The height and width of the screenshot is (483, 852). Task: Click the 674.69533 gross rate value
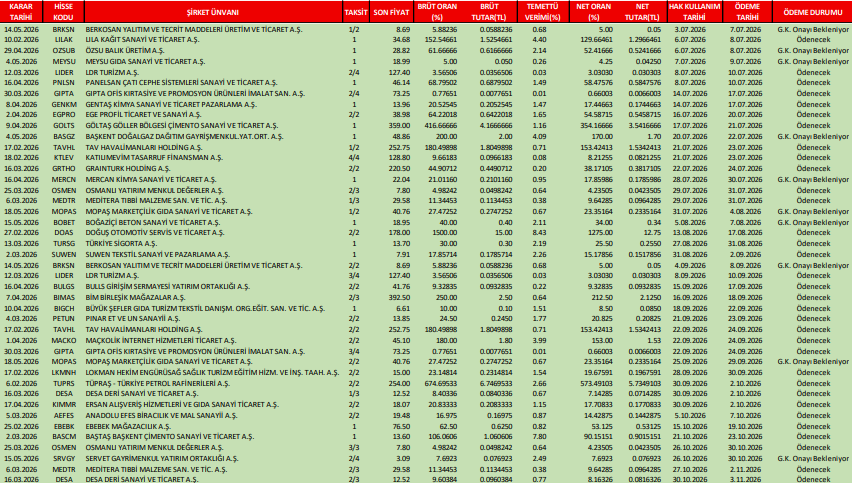[442, 383]
